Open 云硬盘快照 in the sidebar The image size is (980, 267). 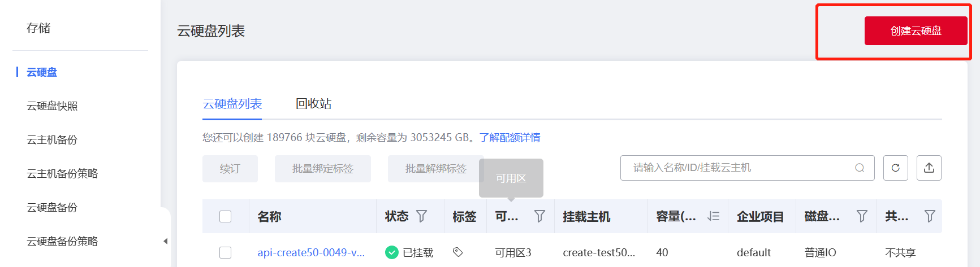coord(52,106)
